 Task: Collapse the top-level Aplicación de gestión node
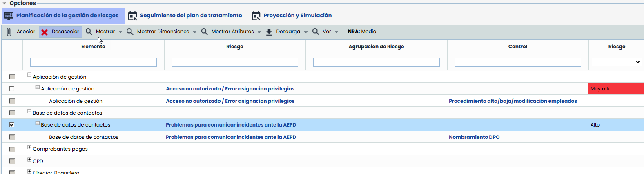click(29, 75)
